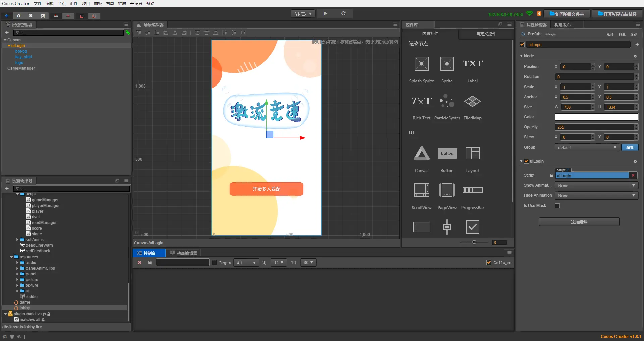644x341 pixels.
Task: Click the Play preview button
Action: tap(325, 13)
